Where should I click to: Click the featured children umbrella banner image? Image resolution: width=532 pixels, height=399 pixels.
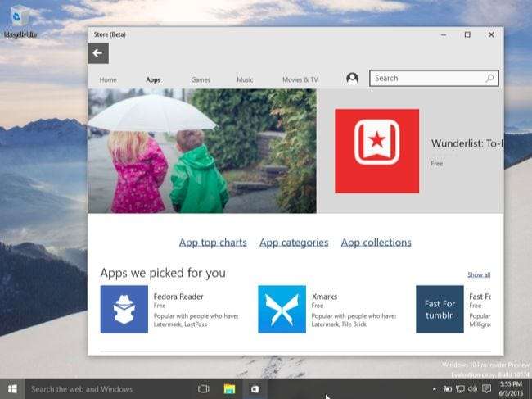pos(201,151)
